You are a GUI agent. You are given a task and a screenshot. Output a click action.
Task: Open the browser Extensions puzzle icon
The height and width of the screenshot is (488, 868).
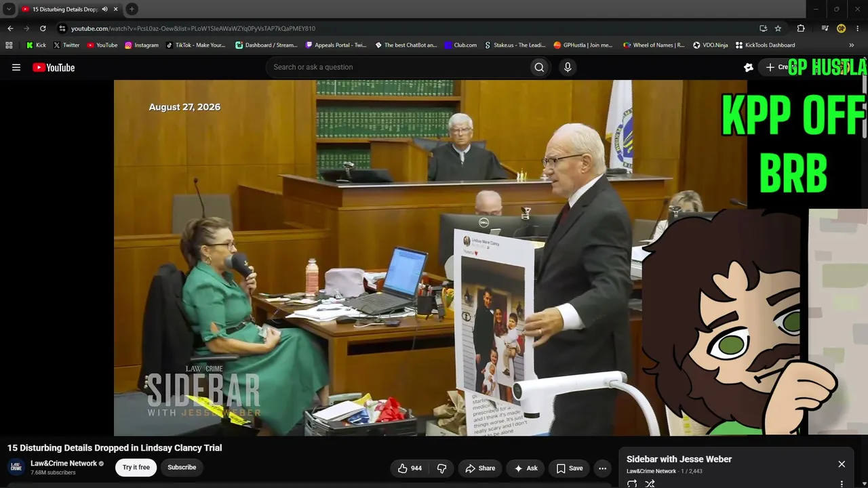(801, 28)
